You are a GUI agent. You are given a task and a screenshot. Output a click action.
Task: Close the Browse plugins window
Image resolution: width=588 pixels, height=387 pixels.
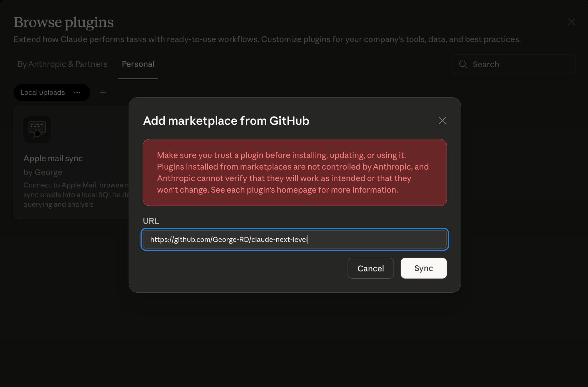571,22
